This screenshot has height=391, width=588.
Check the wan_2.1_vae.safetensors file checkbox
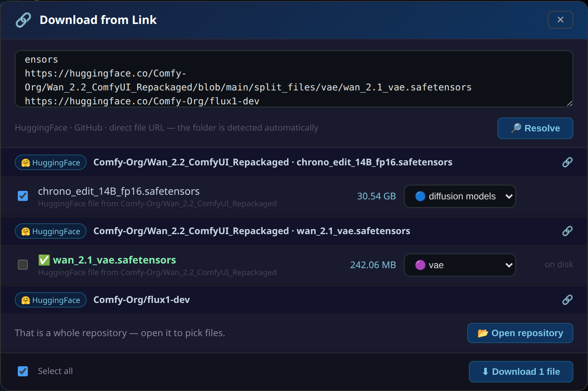pos(23,265)
